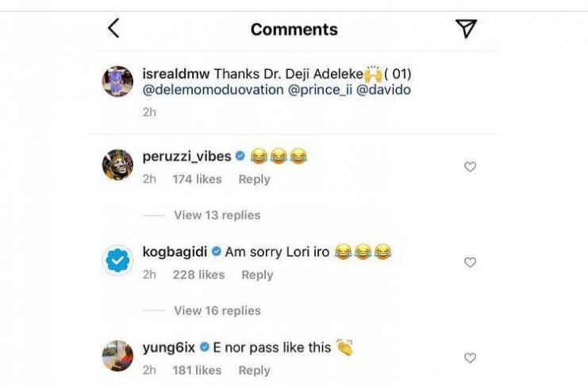Open isrealdmw profile picture
This screenshot has height=386, width=588.
coord(117,81)
